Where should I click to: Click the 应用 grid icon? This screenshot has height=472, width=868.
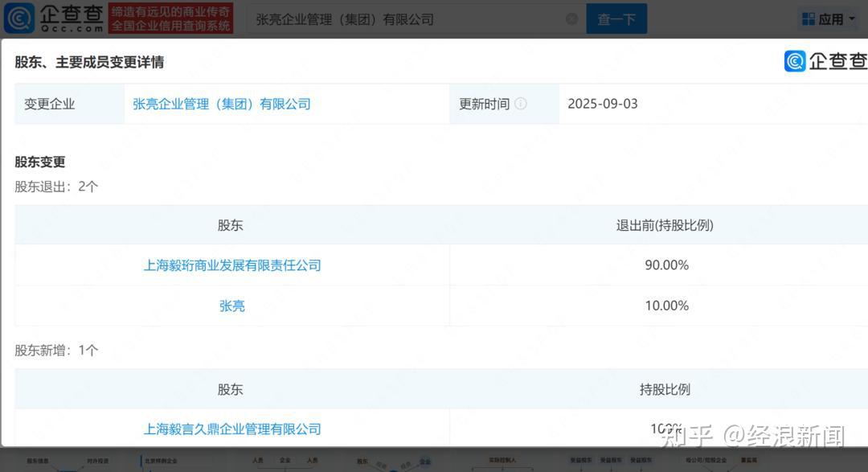pyautogui.click(x=809, y=19)
